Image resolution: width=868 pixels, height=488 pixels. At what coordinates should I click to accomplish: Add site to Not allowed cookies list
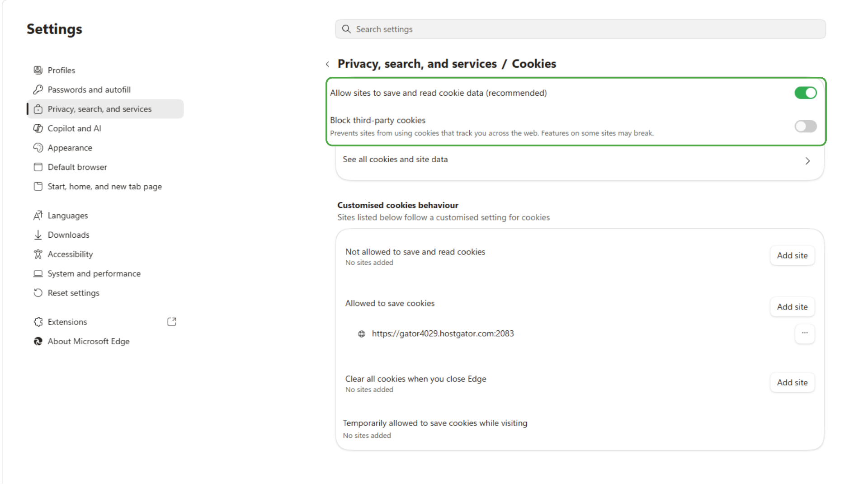point(792,255)
